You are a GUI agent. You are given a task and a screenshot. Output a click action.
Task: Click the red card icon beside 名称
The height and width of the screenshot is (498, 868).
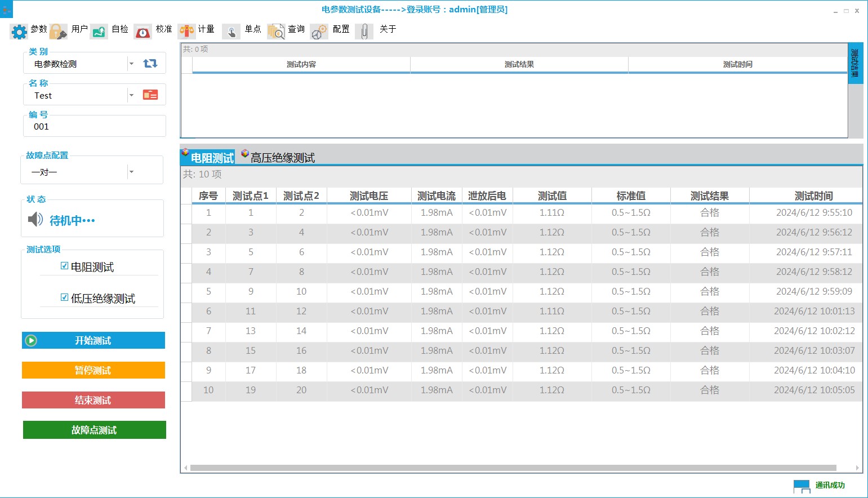pos(150,95)
